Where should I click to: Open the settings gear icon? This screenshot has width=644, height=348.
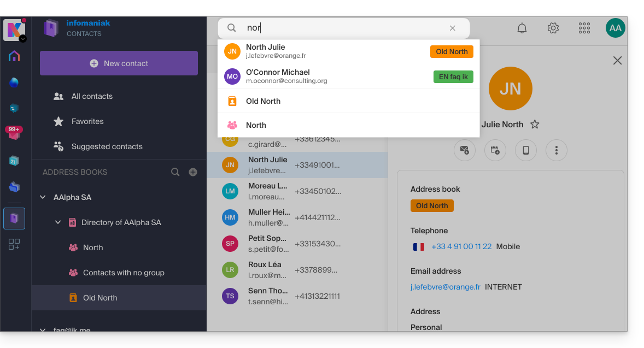[x=553, y=28]
